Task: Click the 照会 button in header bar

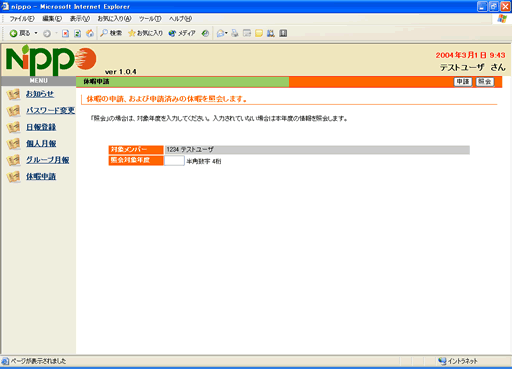Action: tap(485, 82)
